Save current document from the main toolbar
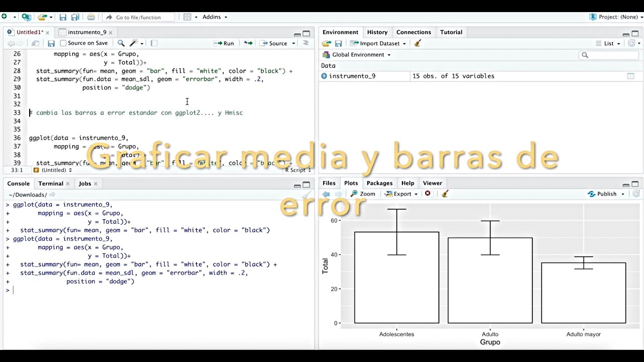This screenshot has height=362, width=644. (63, 17)
